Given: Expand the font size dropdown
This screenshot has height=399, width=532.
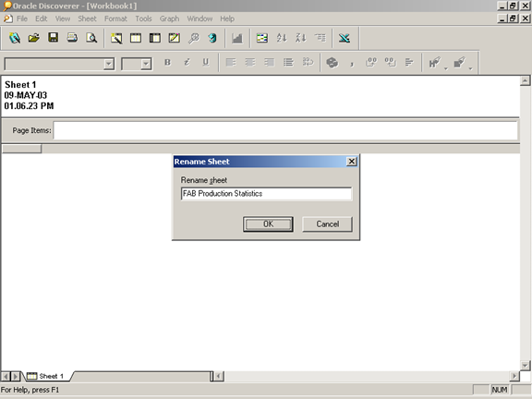Looking at the screenshot, I should pos(146,64).
